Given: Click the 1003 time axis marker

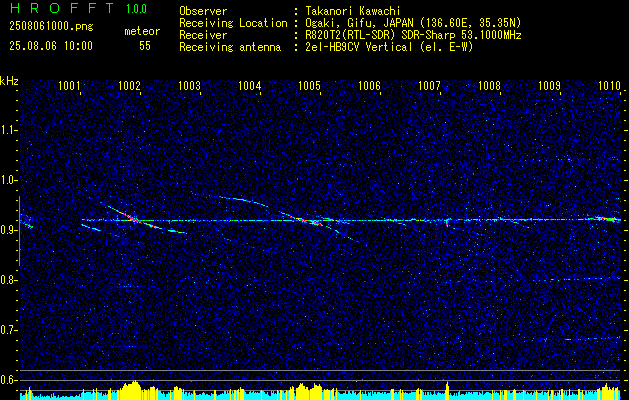Looking at the screenshot, I should 189,85.
